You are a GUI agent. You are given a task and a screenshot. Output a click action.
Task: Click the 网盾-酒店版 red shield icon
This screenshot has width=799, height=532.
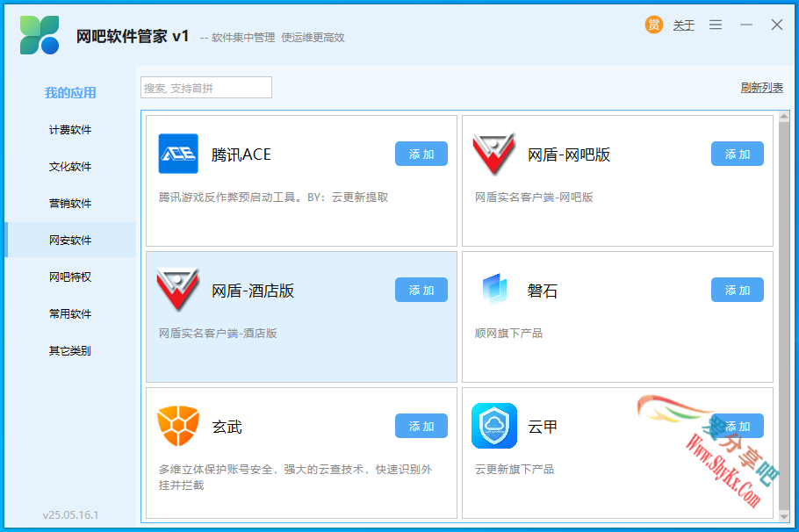(x=177, y=290)
